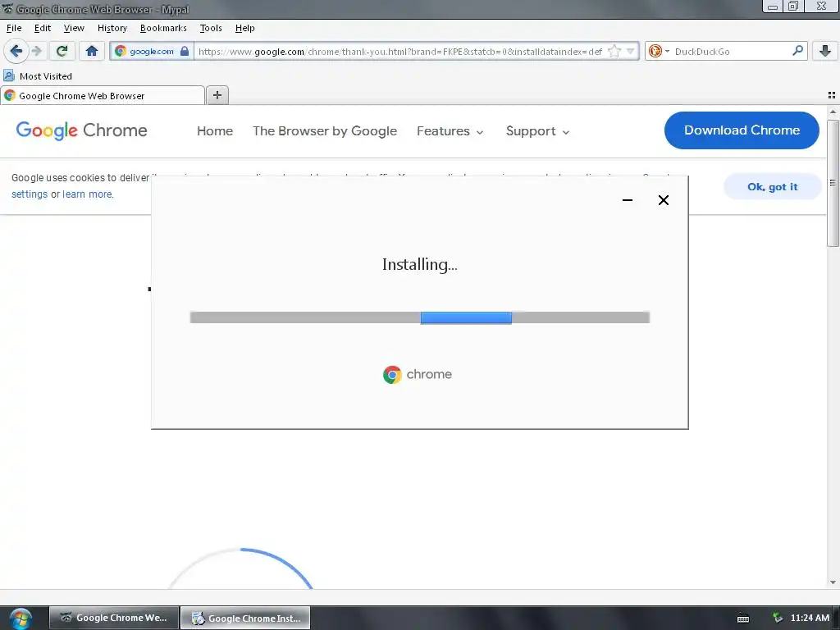Expand the Support dropdown

click(537, 130)
